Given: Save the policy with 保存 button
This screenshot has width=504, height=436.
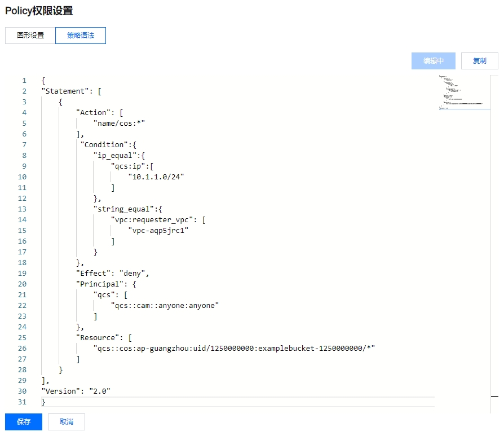Looking at the screenshot, I should (x=24, y=422).
